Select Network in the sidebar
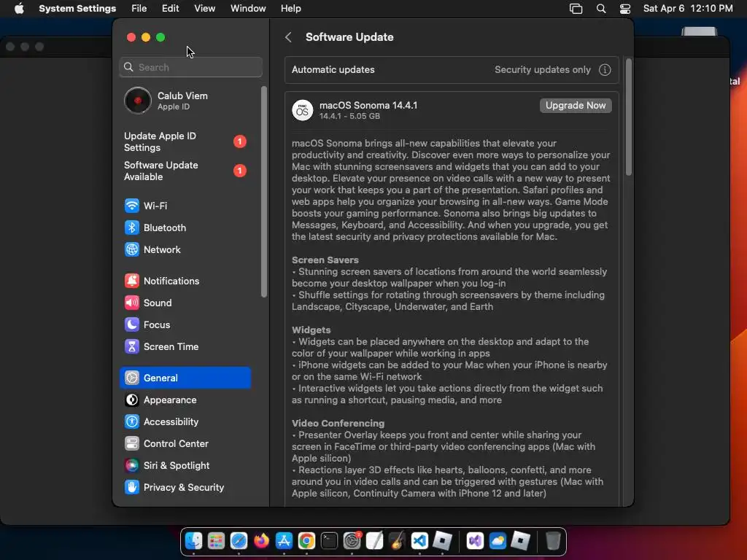The image size is (747, 560). coord(185,249)
